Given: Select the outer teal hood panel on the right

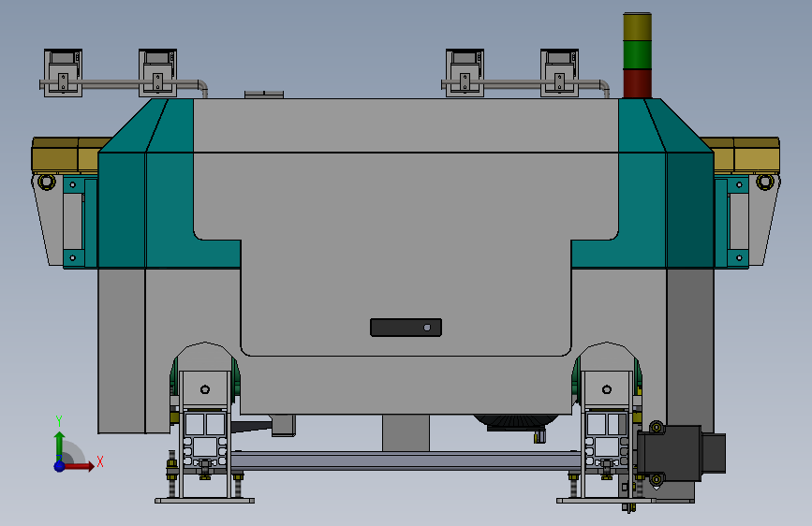Looking at the screenshot, I should [x=690, y=210].
